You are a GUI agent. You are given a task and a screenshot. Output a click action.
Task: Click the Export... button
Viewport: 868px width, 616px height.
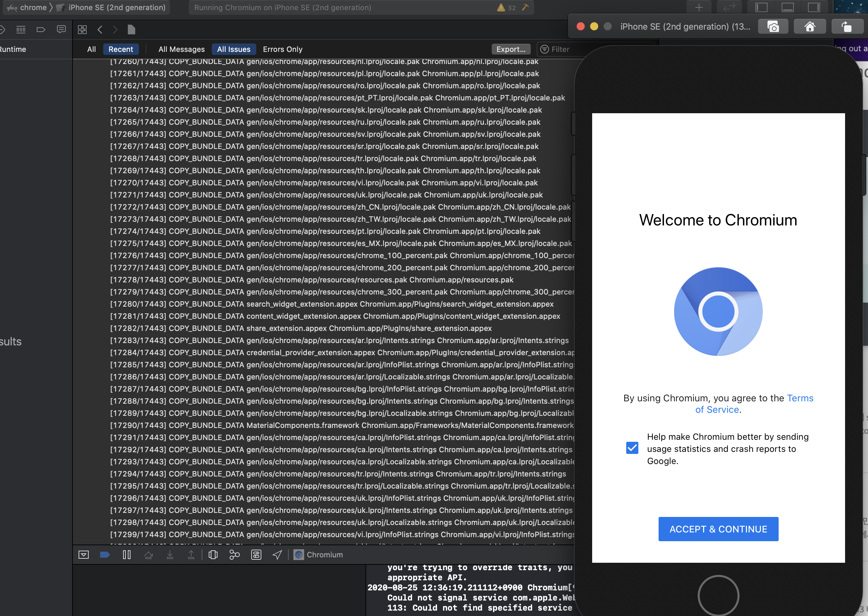(511, 49)
